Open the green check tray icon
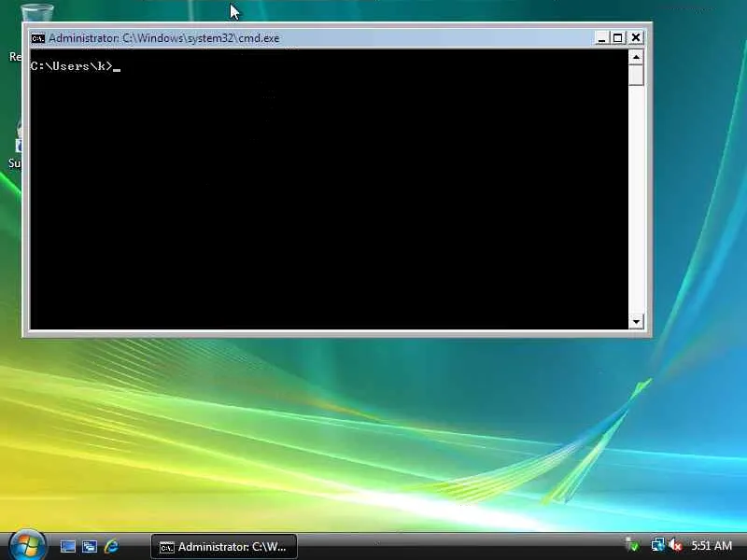The height and width of the screenshot is (560, 747). click(x=632, y=544)
